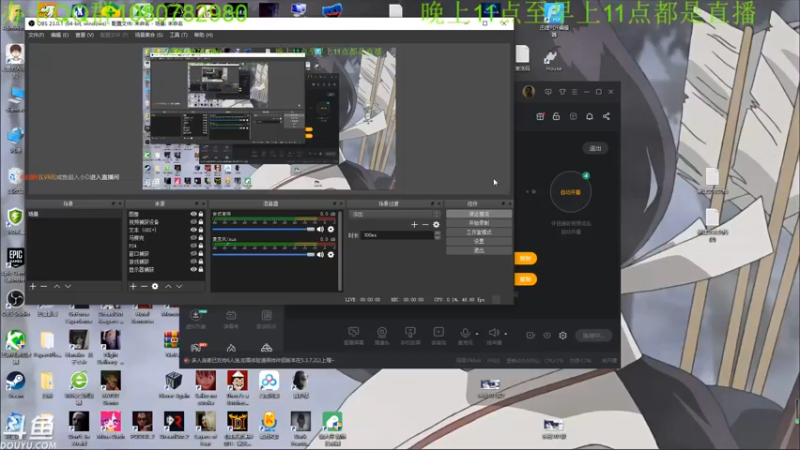
Task: Click the 设置 settings button in OBS controls
Action: pyautogui.click(x=479, y=241)
